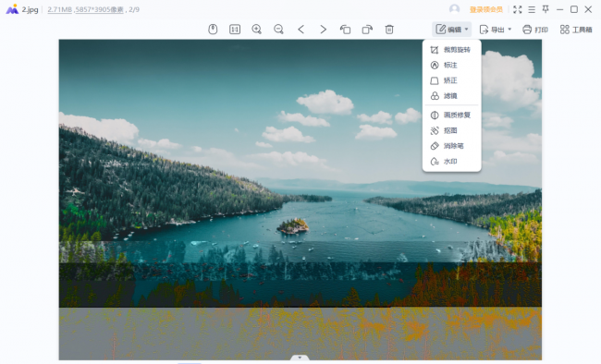
Task: Click the mouse-wheel mode icon
Action: pos(213,30)
